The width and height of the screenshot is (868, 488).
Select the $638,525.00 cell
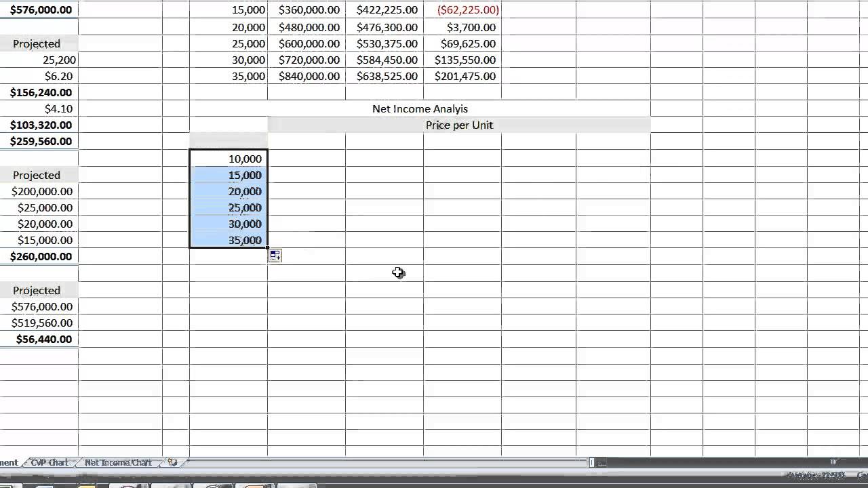(x=384, y=76)
